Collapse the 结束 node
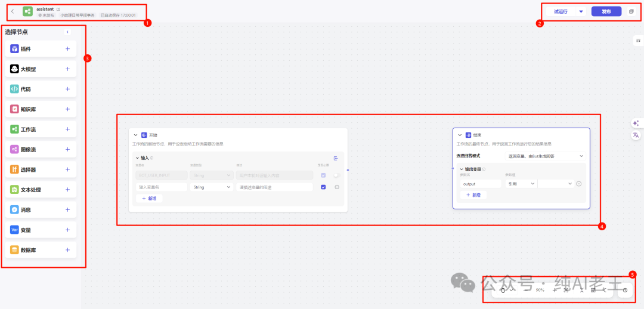644x309 pixels. pos(460,135)
